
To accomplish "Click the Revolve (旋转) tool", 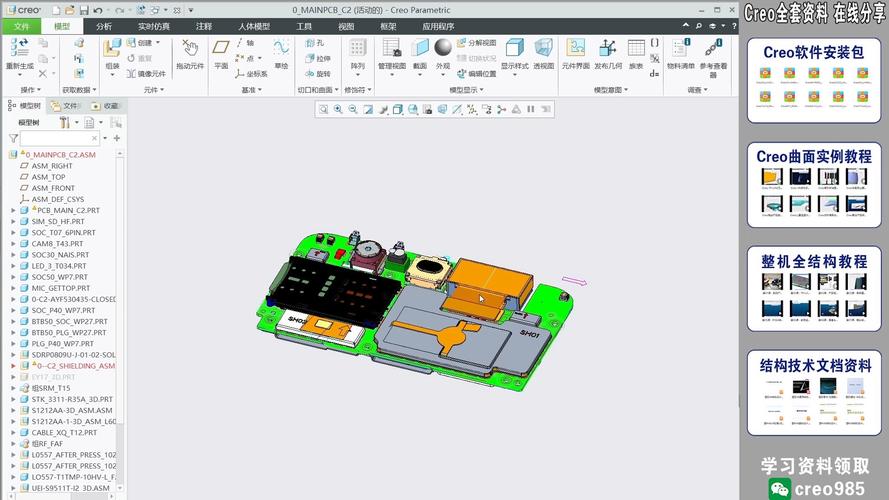I will (318, 74).
